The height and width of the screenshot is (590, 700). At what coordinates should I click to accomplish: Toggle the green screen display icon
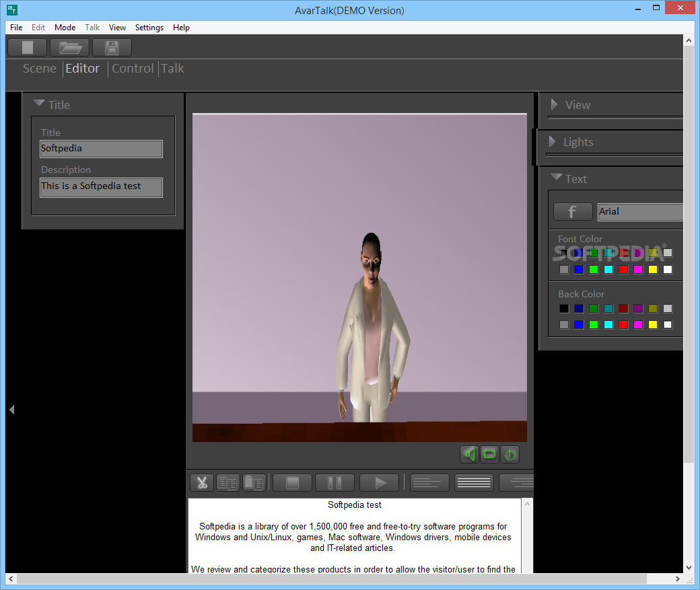point(490,454)
